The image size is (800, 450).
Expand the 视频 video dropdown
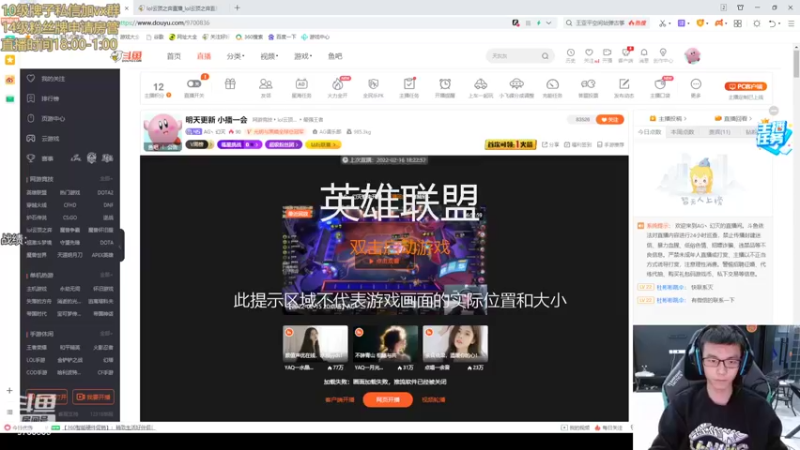[269, 56]
